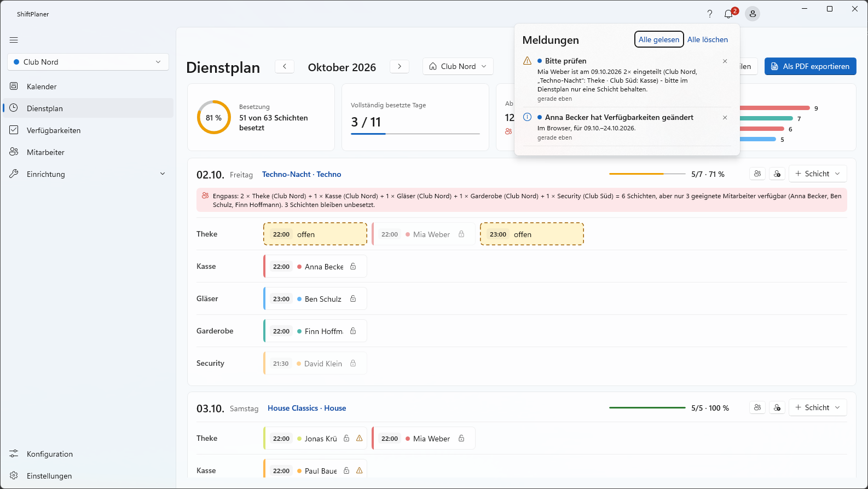Click the add-person icon for 03.10.
The image size is (868, 489).
[777, 407]
